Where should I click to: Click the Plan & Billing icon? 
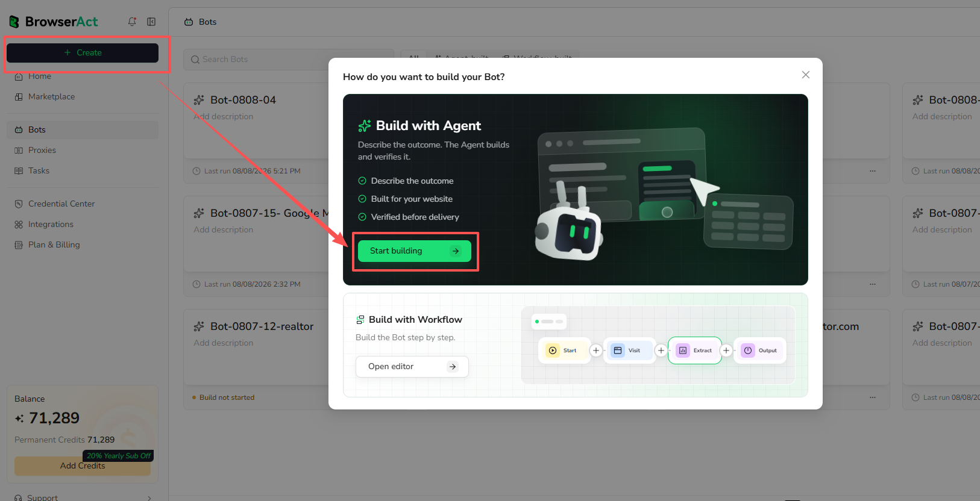coord(19,245)
